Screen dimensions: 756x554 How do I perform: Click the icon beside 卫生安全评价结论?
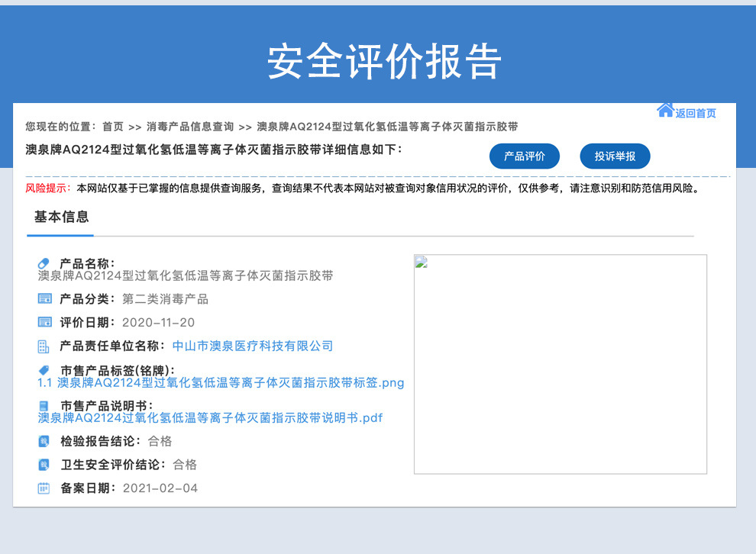tap(44, 465)
